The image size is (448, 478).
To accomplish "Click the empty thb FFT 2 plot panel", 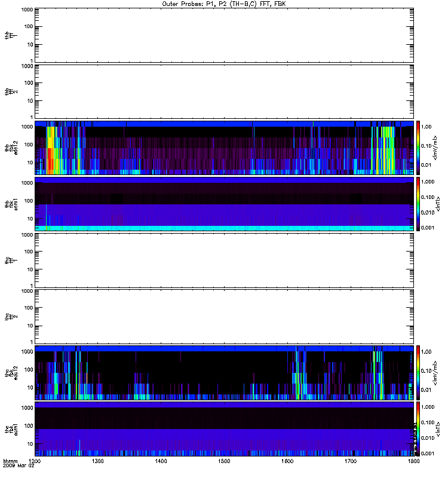I will click(225, 92).
